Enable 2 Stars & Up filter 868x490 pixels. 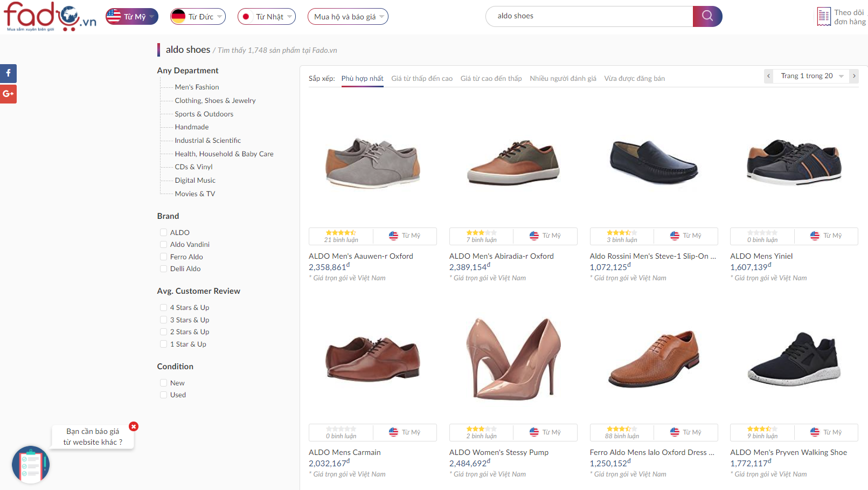[163, 332]
